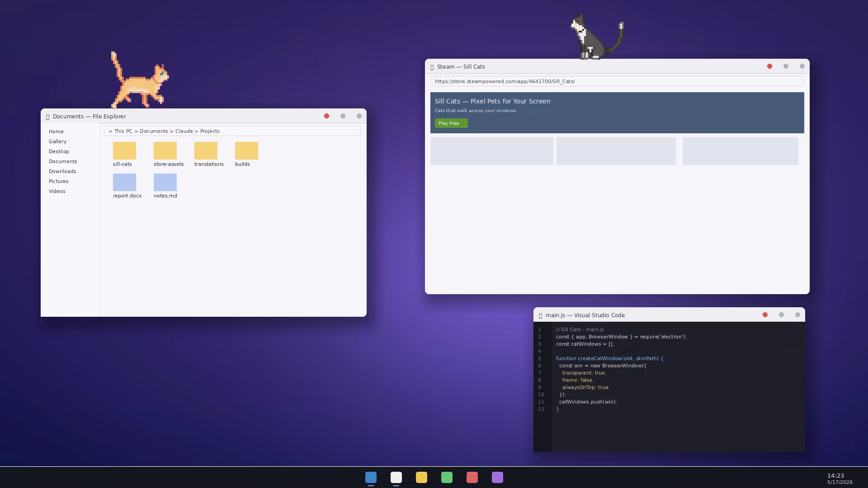Image resolution: width=868 pixels, height=488 pixels.
Task: Click This PC in the breadcrumb path
Action: click(x=123, y=131)
